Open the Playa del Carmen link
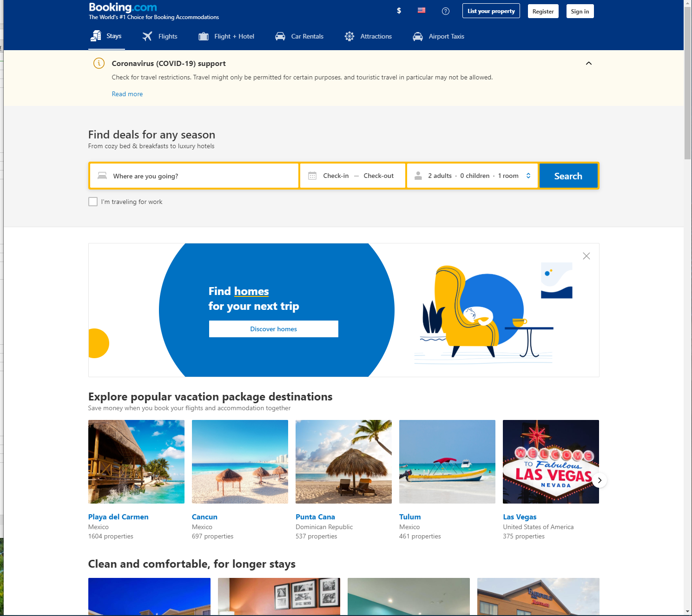Screen dimensions: 692x616 click(x=119, y=517)
